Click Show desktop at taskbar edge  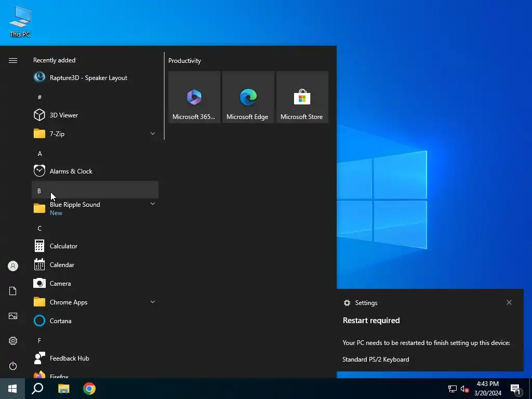coord(530,389)
